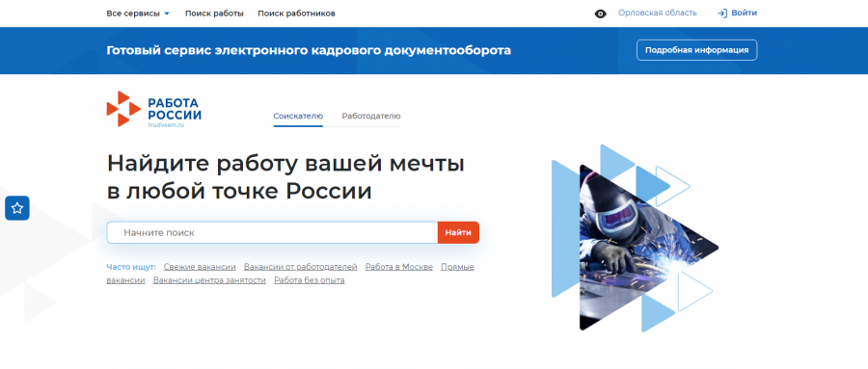Focus the Начните поиск search field

(x=272, y=233)
